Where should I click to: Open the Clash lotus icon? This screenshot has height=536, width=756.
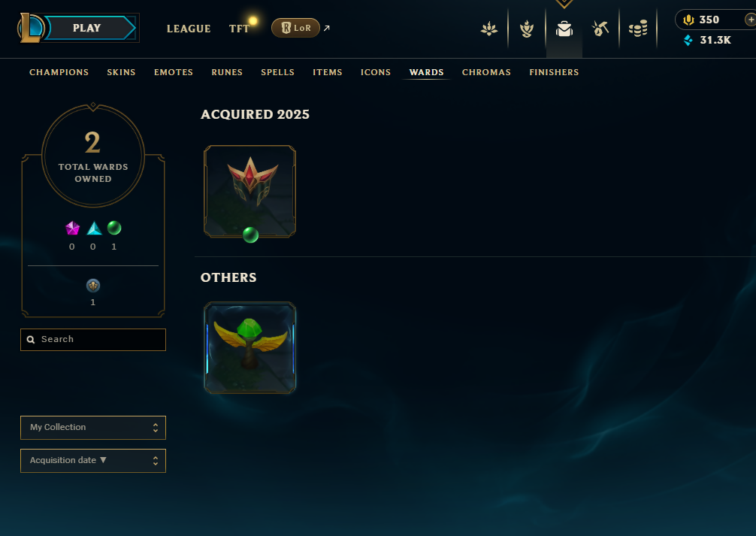tap(489, 29)
